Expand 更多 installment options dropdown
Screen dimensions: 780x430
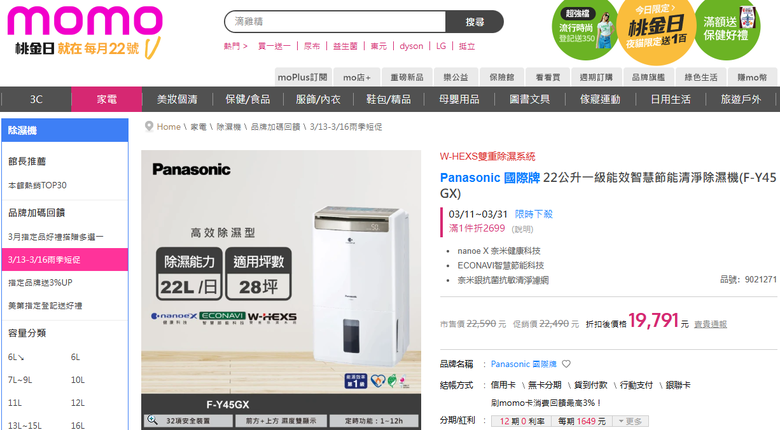pyautogui.click(x=630, y=421)
